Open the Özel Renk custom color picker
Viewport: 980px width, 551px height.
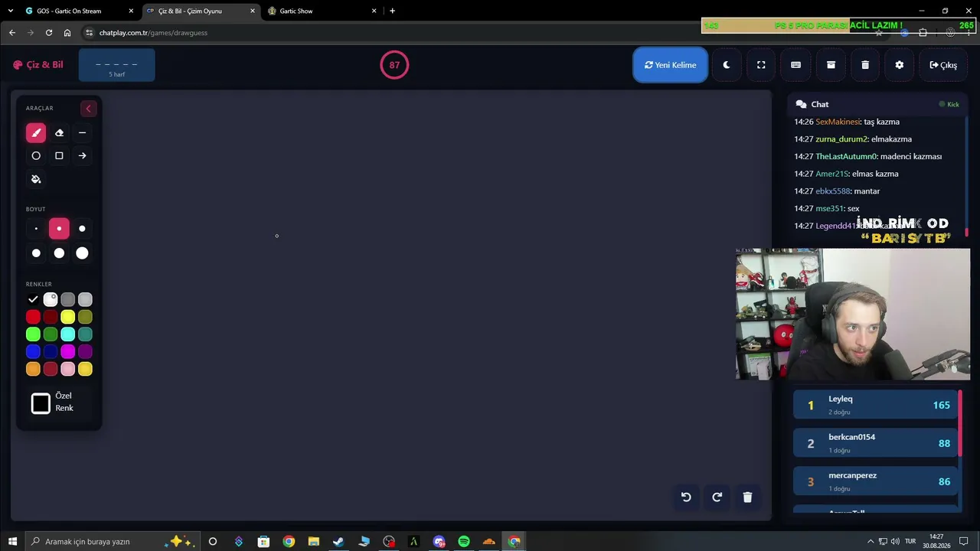[41, 403]
